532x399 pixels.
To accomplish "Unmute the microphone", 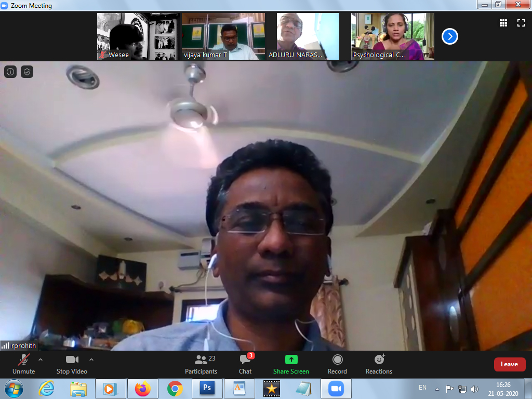I will click(x=23, y=364).
